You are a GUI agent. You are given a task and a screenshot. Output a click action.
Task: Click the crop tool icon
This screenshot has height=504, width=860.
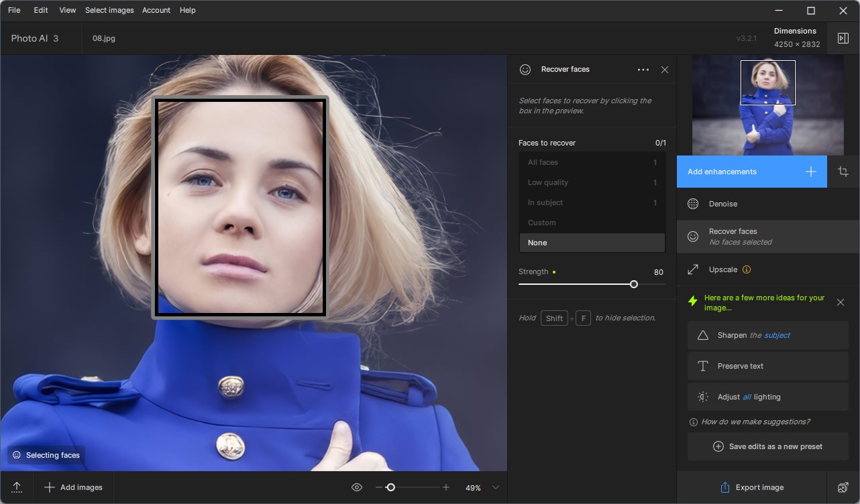click(843, 172)
